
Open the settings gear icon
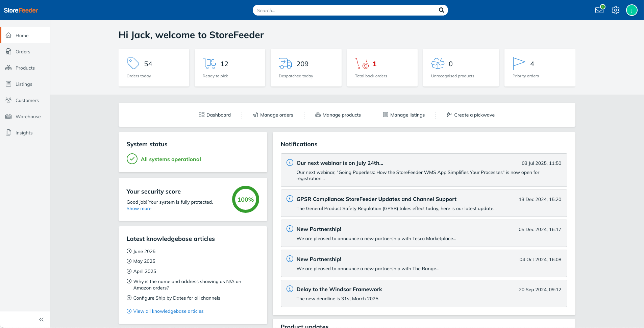616,10
